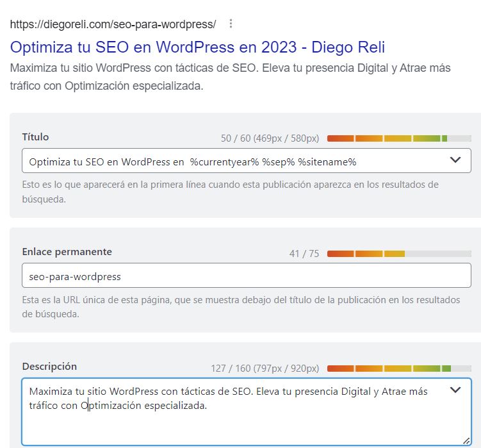Click the Título length progress bar

click(399, 138)
